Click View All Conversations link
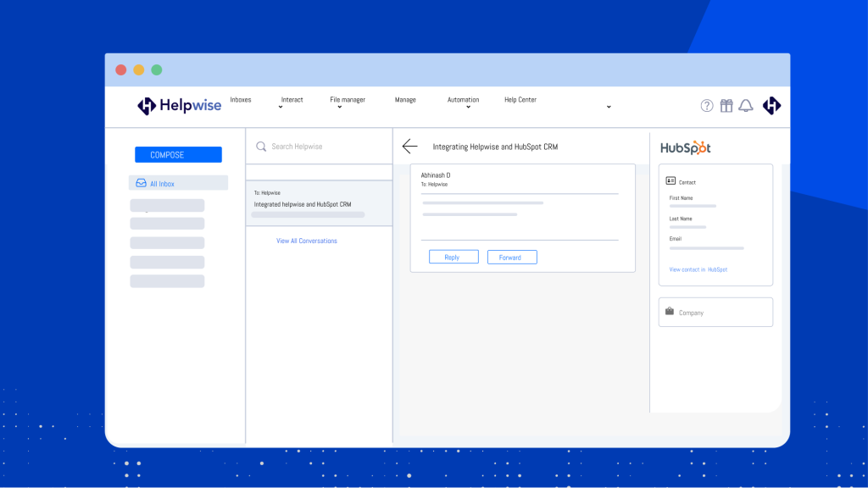Image resolution: width=868 pixels, height=488 pixels. pyautogui.click(x=306, y=241)
